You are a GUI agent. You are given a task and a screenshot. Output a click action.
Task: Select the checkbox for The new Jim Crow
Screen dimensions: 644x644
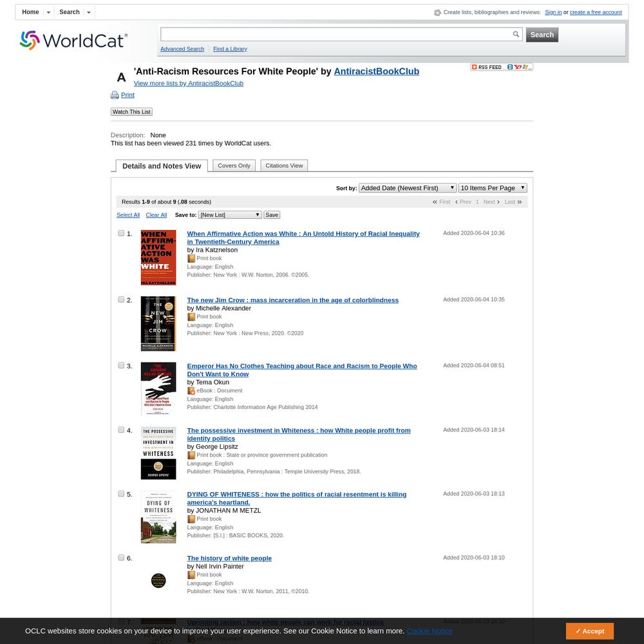pos(121,299)
